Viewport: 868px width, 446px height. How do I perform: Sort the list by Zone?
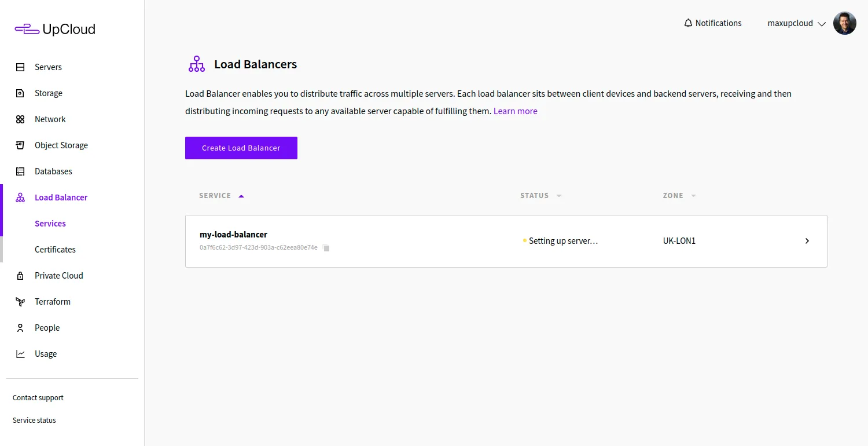pos(679,196)
